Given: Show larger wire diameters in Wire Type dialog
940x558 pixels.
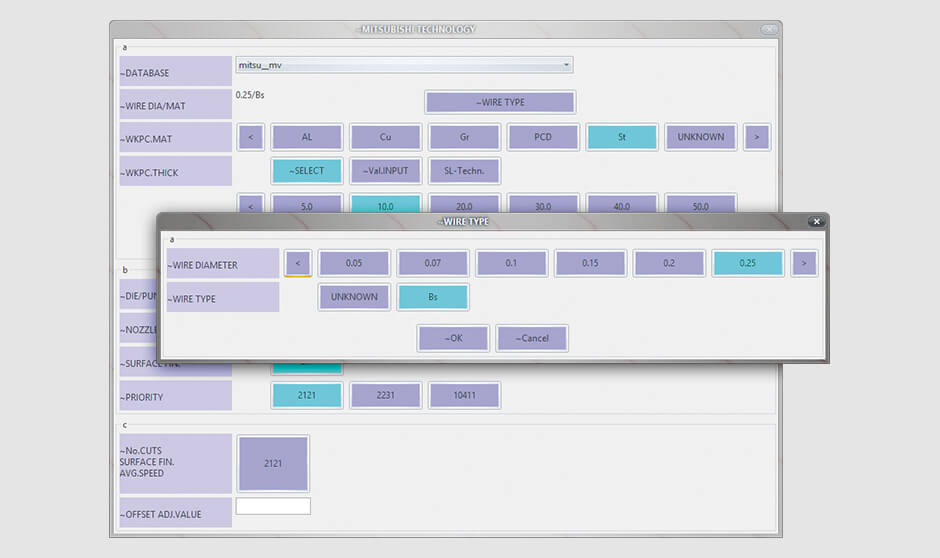Looking at the screenshot, I should point(804,263).
